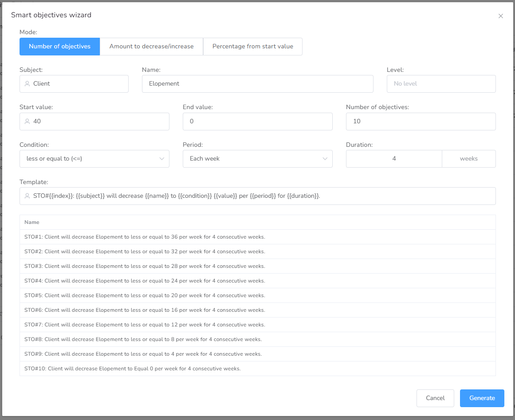The width and height of the screenshot is (515, 420).
Task: Open the Condition dropdown
Action: point(94,159)
